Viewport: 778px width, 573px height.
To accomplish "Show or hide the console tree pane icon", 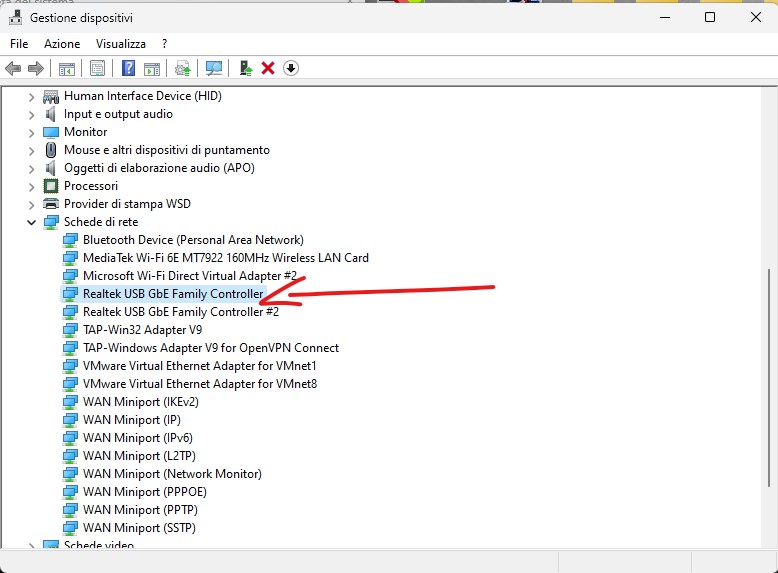I will tap(66, 68).
